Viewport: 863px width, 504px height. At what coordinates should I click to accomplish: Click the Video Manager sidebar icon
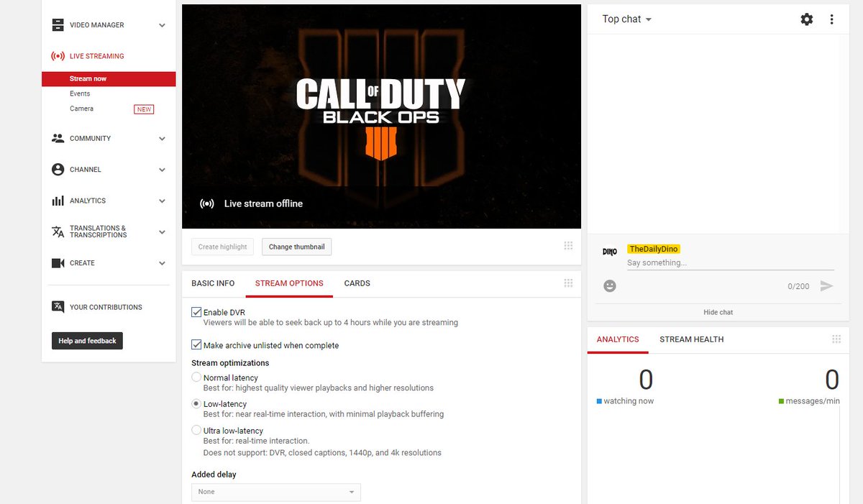(x=58, y=25)
